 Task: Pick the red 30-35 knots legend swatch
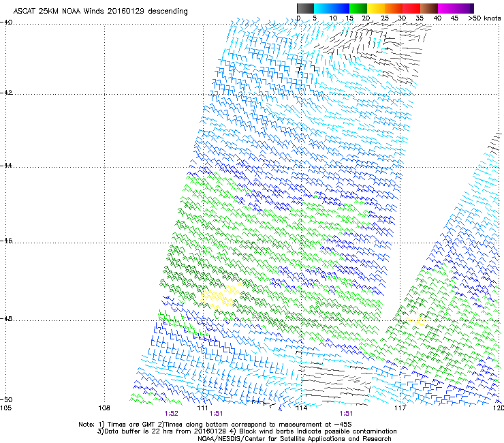(x=411, y=8)
